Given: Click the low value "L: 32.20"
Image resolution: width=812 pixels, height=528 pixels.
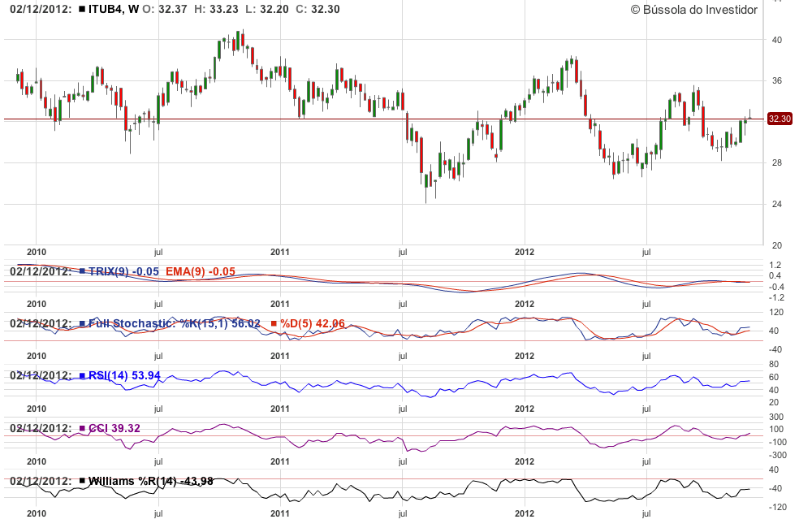Looking at the screenshot, I should (266, 9).
